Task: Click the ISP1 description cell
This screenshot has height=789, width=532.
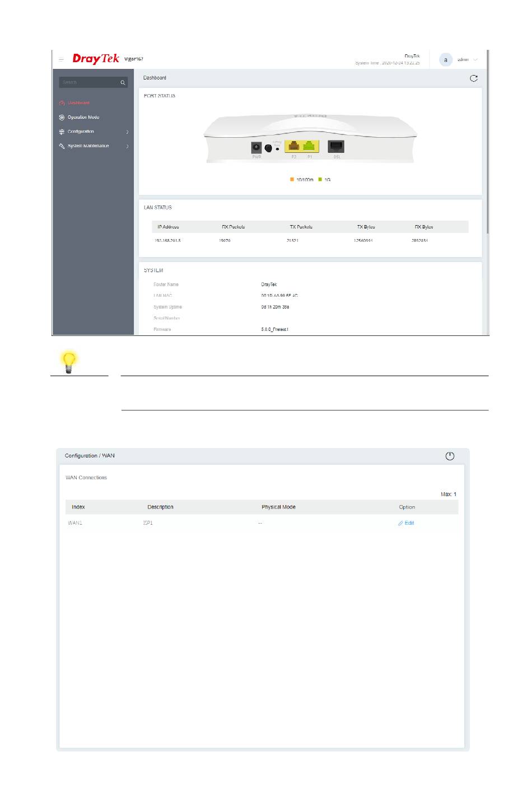Action: tap(148, 523)
